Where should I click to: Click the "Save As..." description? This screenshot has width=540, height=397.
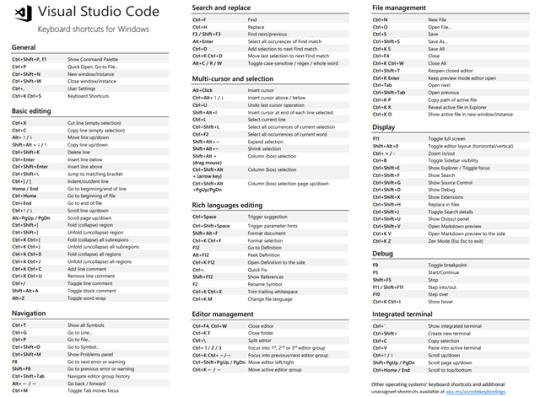[437, 42]
